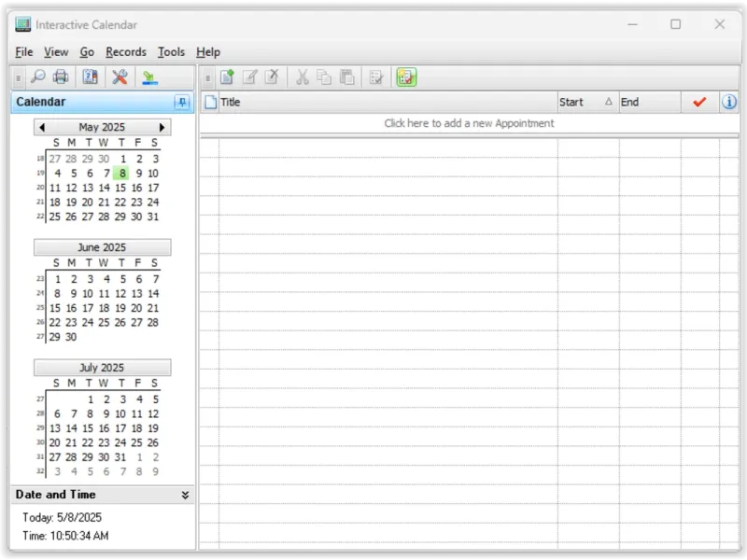
Task: Select June 19 in the calendar
Action: [120, 308]
